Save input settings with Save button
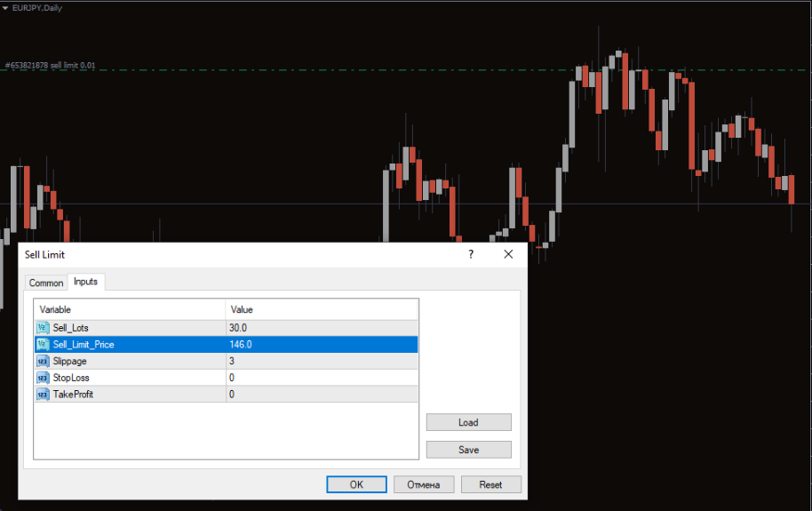The width and height of the screenshot is (812, 511). (x=468, y=450)
